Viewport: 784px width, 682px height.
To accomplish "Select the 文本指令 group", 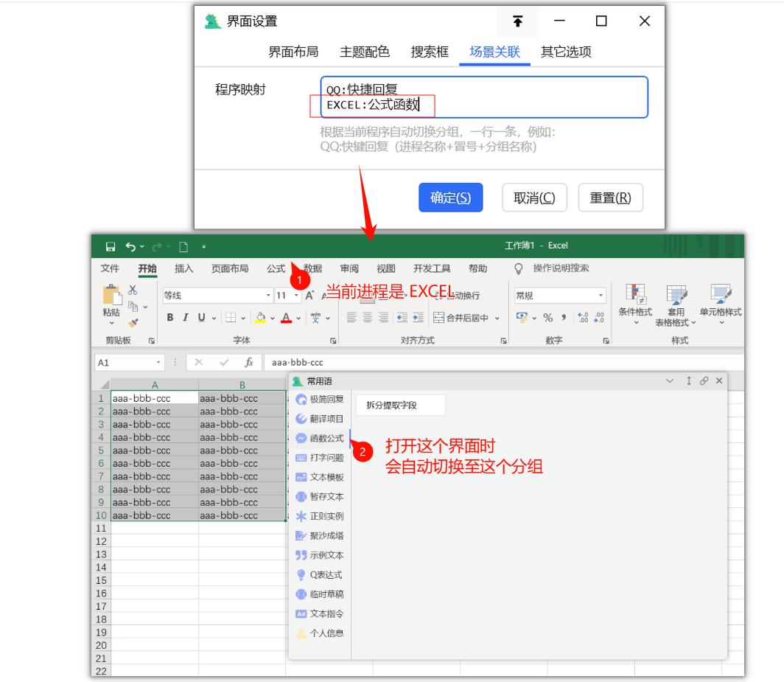I will pyautogui.click(x=320, y=614).
